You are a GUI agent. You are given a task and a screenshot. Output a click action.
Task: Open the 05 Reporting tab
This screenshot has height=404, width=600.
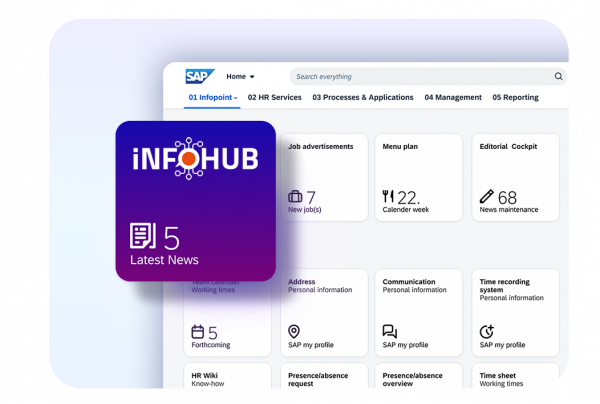pyautogui.click(x=515, y=98)
